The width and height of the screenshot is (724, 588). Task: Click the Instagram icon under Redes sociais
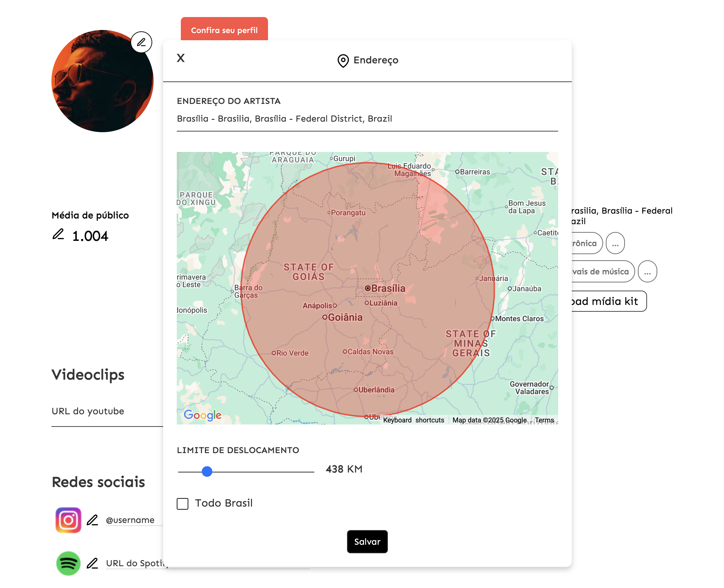tap(68, 520)
